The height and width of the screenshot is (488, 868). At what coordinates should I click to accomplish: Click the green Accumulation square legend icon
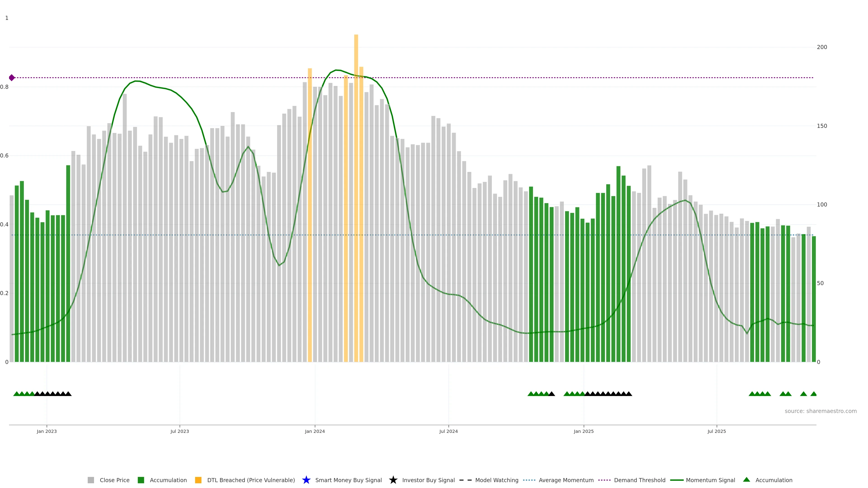(141, 480)
